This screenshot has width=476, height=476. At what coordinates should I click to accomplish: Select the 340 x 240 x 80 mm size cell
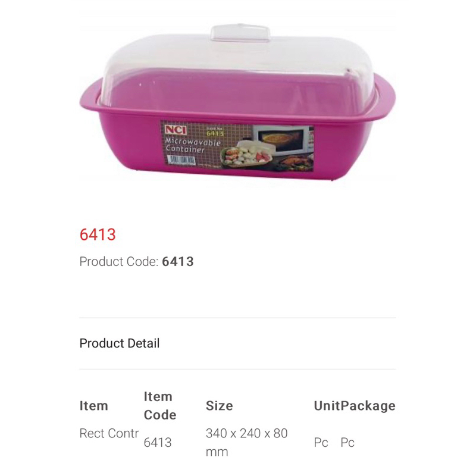247,443
